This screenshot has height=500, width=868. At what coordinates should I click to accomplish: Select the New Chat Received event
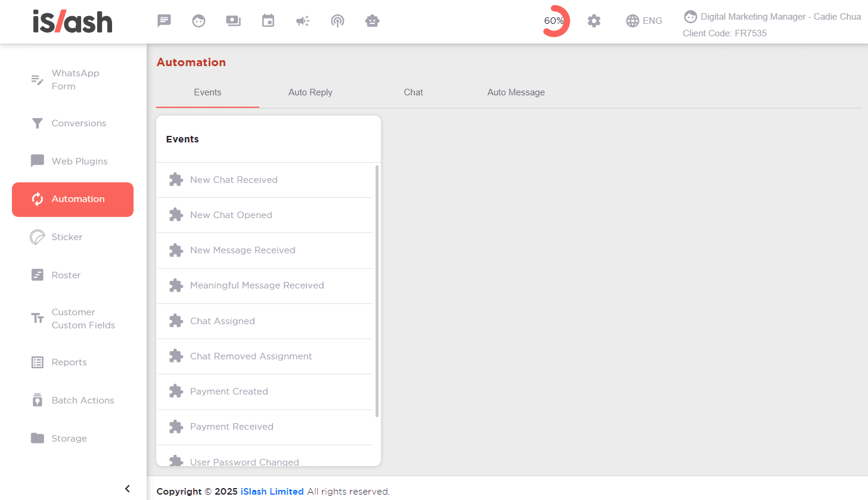click(x=265, y=180)
